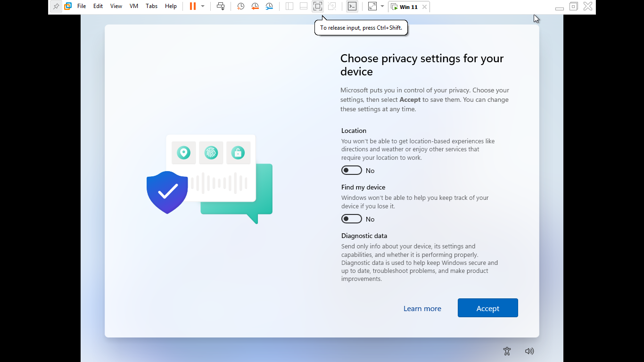Click the VMware Workstation logo icon
This screenshot has width=644, height=362.
point(68,7)
